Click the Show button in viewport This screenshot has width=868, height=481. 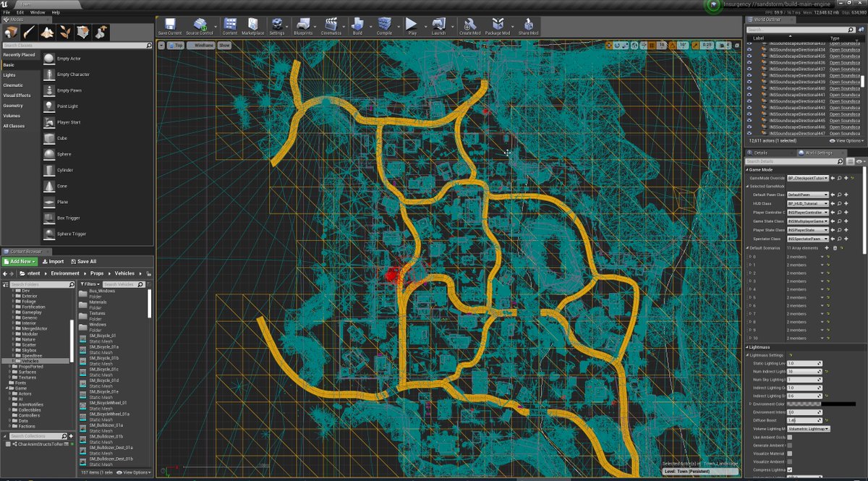coord(224,45)
